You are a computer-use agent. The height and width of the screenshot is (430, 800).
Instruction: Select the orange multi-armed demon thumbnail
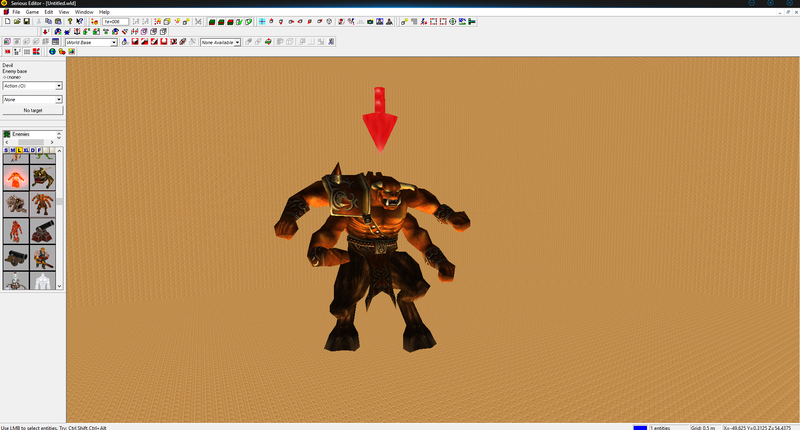coord(43,204)
